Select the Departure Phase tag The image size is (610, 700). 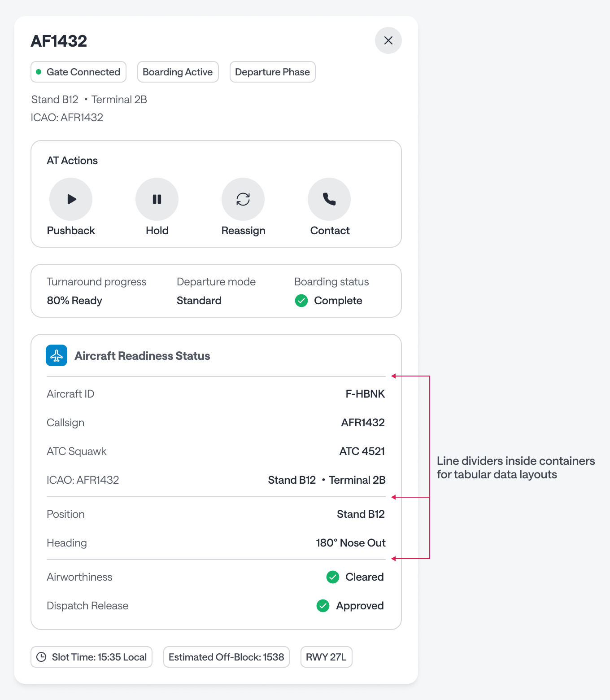pyautogui.click(x=272, y=72)
